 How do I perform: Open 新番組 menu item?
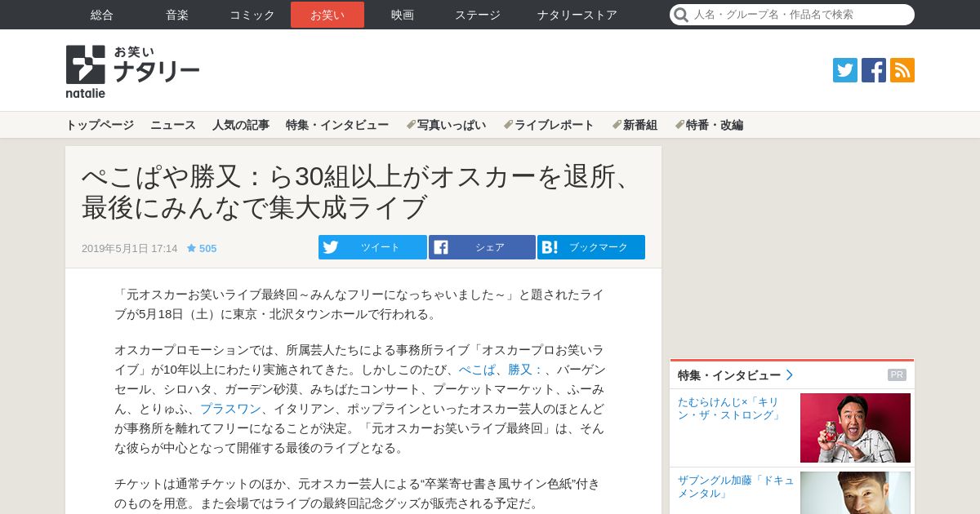click(635, 125)
